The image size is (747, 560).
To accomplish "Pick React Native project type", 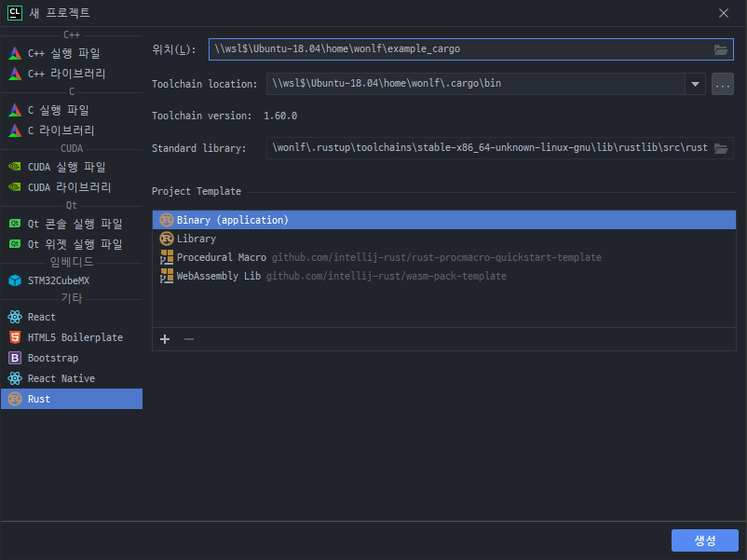I will (72, 378).
